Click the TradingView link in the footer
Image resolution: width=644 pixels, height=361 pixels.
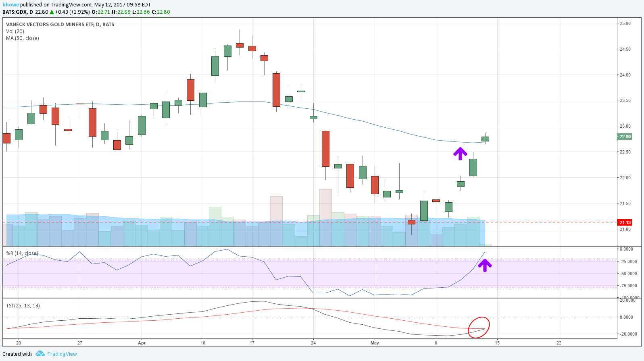pyautogui.click(x=62, y=354)
